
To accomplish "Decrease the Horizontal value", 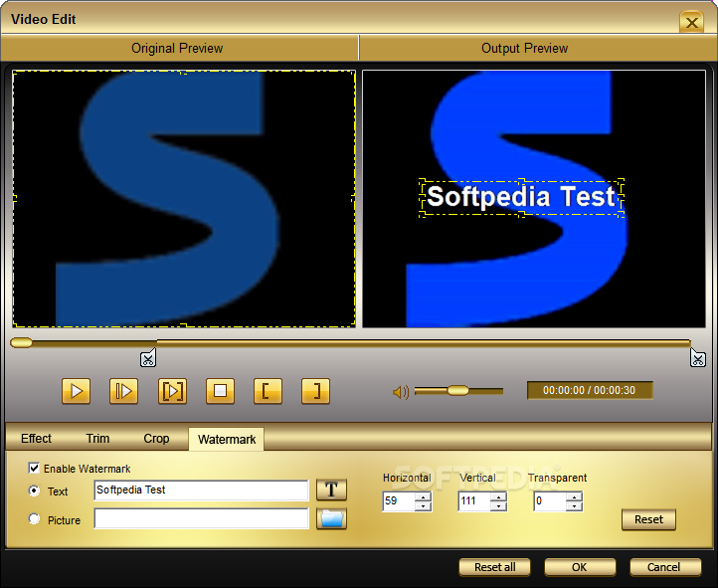I will (x=423, y=506).
